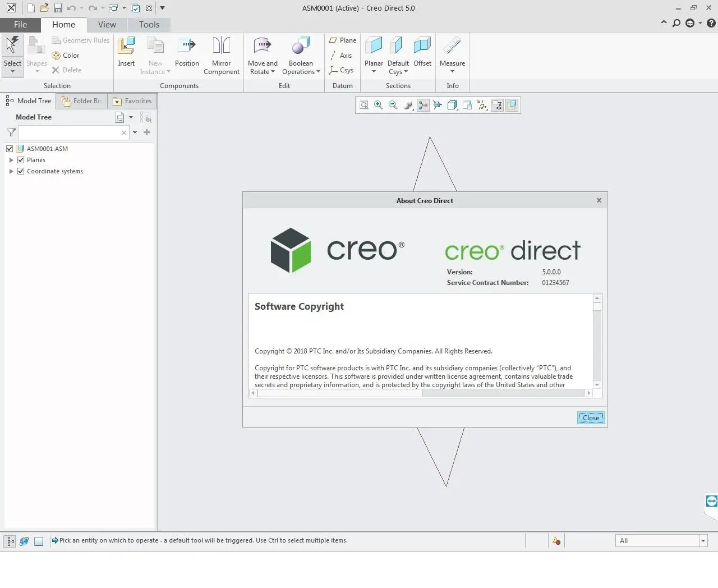The image size is (718, 588).
Task: Open the windows switcher dropdown arrow
Action: coord(124,8)
